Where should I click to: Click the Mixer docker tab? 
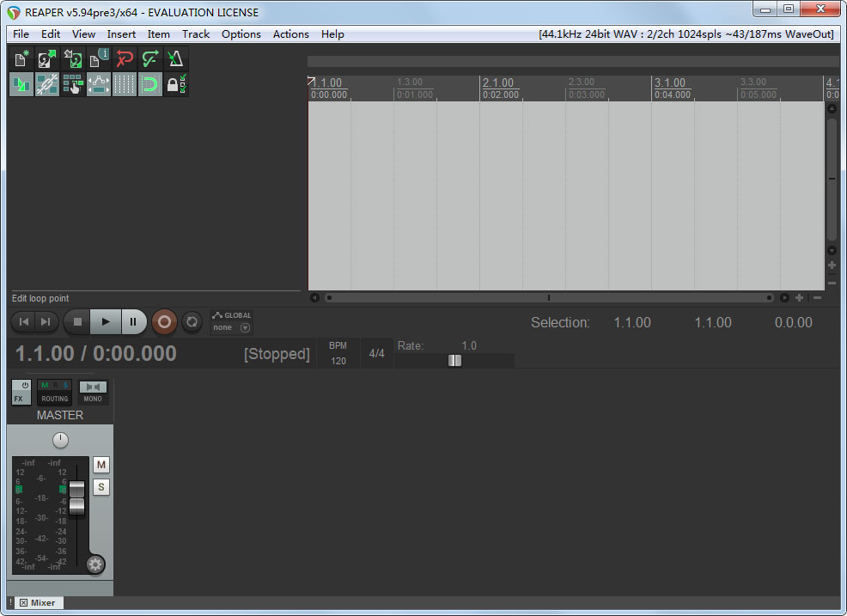pyautogui.click(x=39, y=603)
